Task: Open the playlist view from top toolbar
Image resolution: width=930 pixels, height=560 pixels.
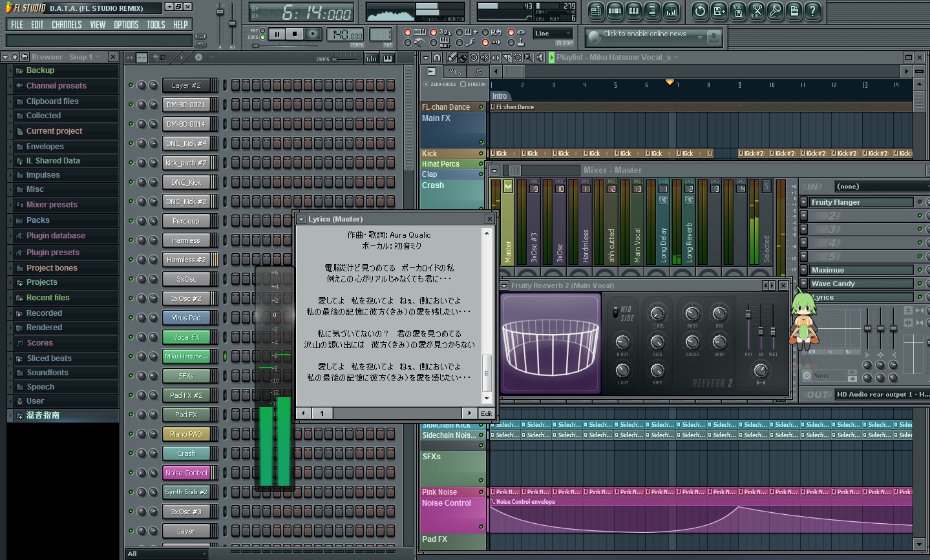Action: pos(596,10)
